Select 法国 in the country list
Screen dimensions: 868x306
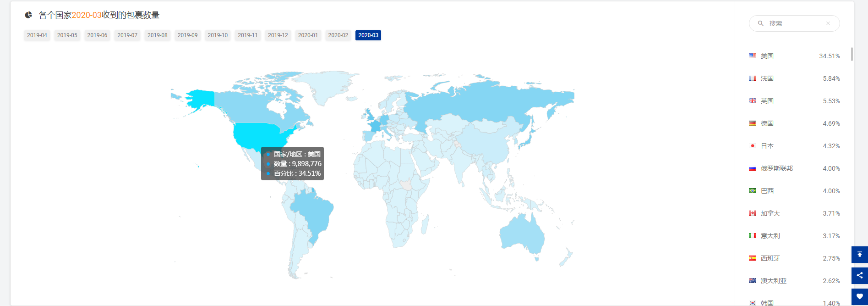tap(767, 78)
